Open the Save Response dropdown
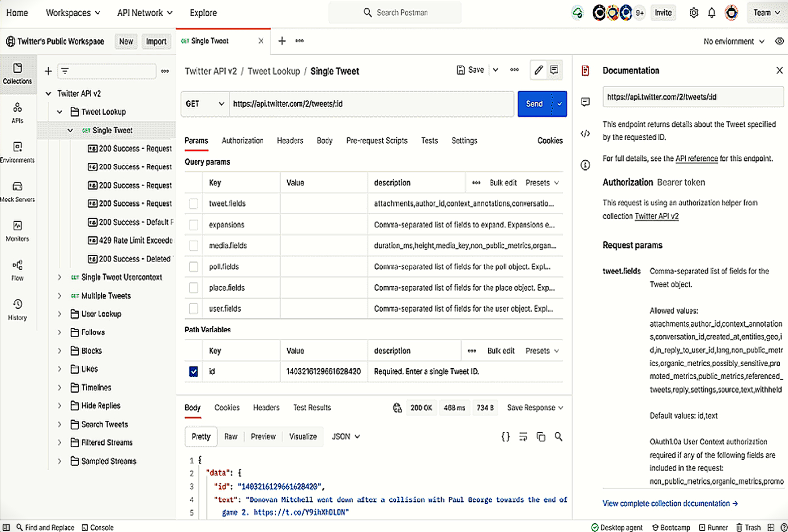Image resolution: width=788 pixels, height=532 pixels. (535, 408)
